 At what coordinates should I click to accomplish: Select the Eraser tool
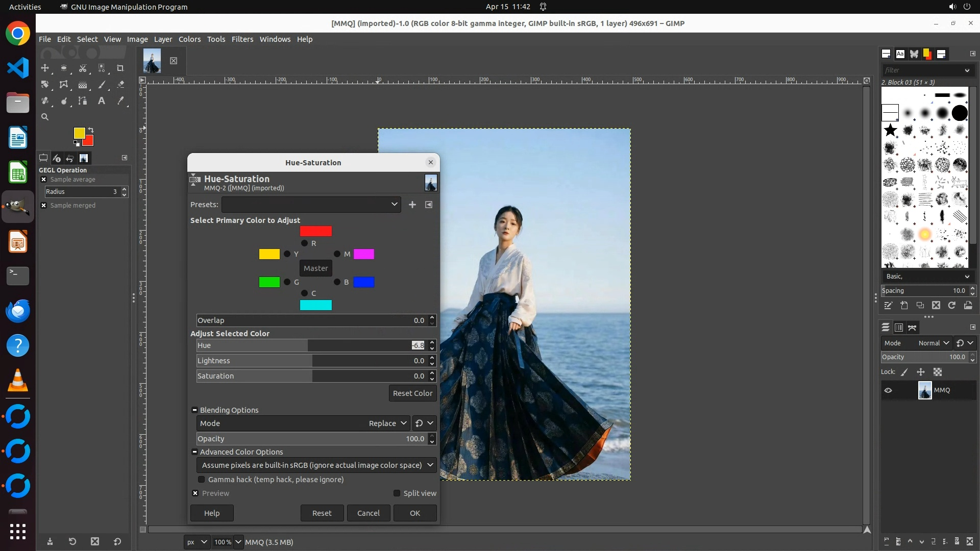120,85
